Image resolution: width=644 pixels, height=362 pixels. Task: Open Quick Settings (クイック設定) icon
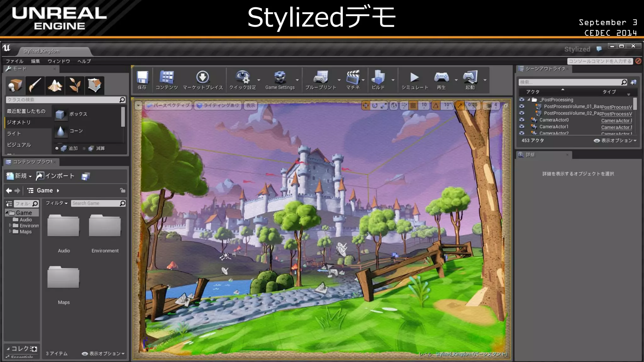[242, 77]
